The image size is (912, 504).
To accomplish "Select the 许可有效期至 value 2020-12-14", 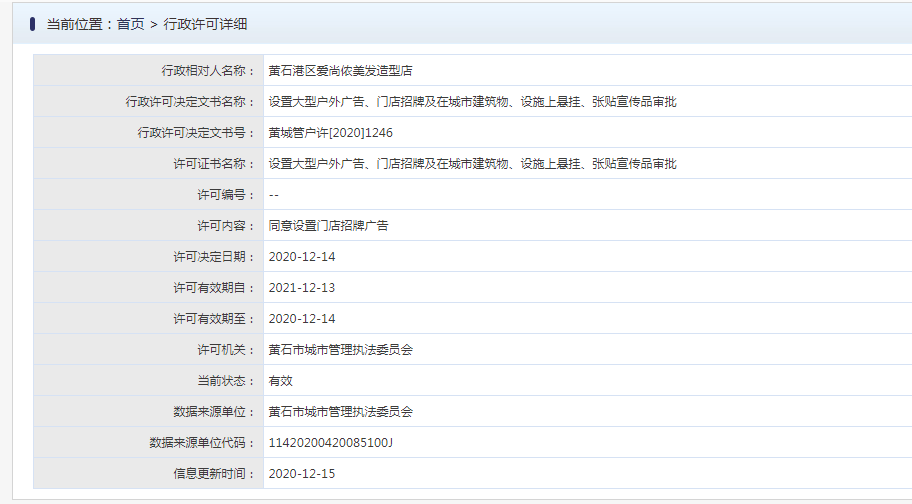I will 302,319.
